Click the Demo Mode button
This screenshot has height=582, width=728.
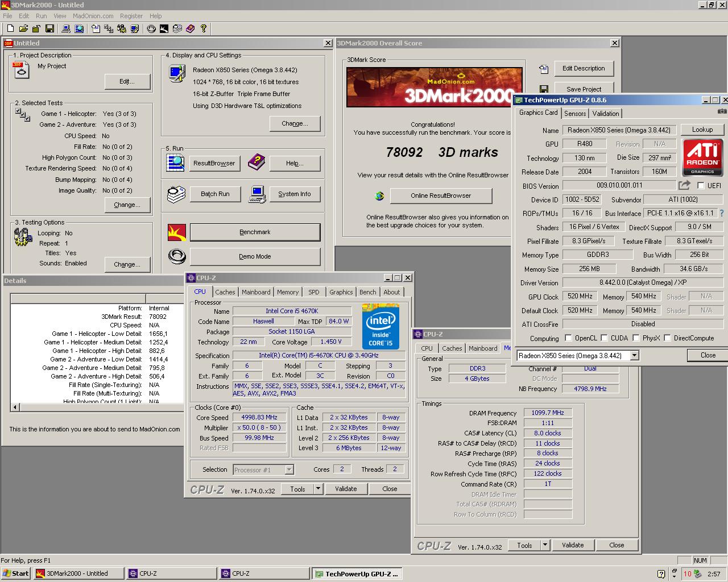click(x=255, y=256)
